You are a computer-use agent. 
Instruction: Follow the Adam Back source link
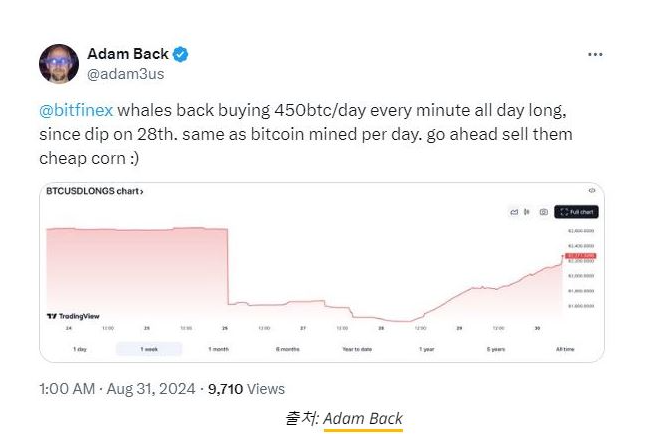click(x=362, y=419)
